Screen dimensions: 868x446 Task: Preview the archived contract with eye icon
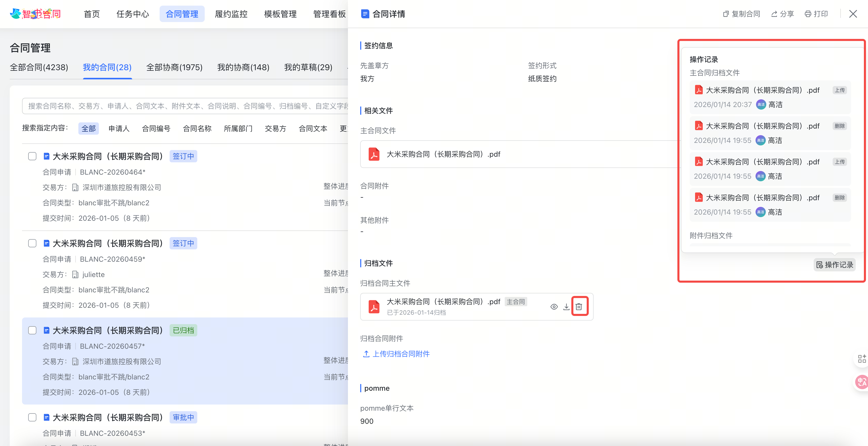point(554,307)
